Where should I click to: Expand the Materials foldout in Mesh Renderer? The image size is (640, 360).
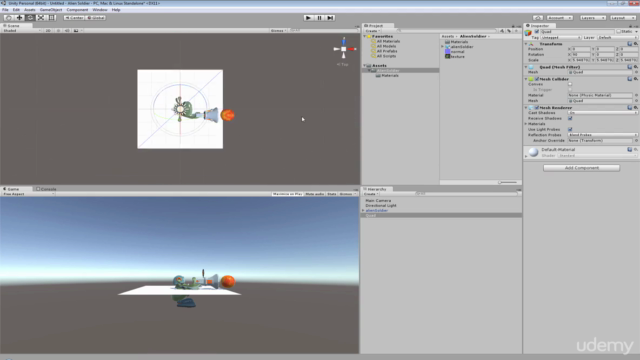click(526, 124)
